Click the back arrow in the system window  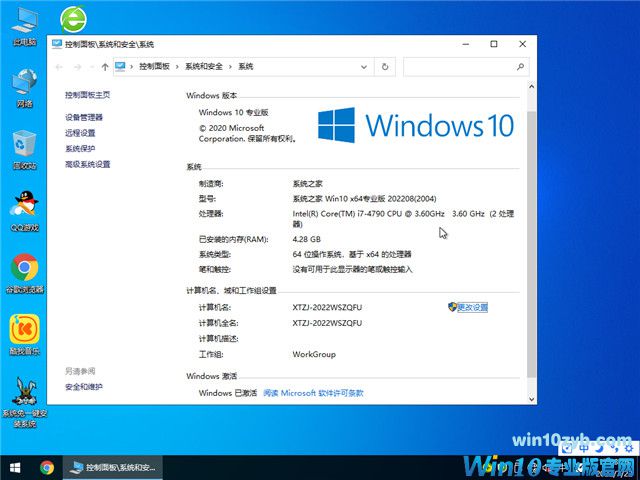[59, 67]
